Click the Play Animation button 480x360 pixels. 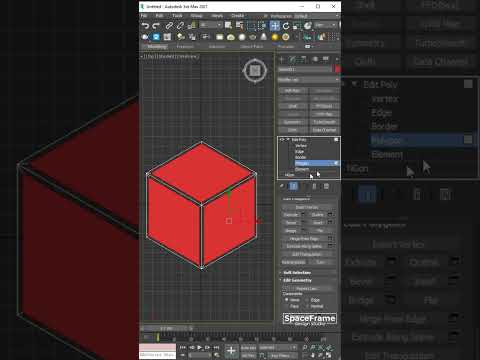[200, 348]
